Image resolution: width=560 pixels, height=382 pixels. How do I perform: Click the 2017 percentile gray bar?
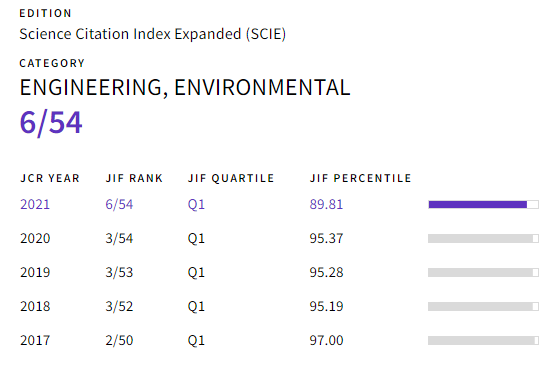[484, 340]
